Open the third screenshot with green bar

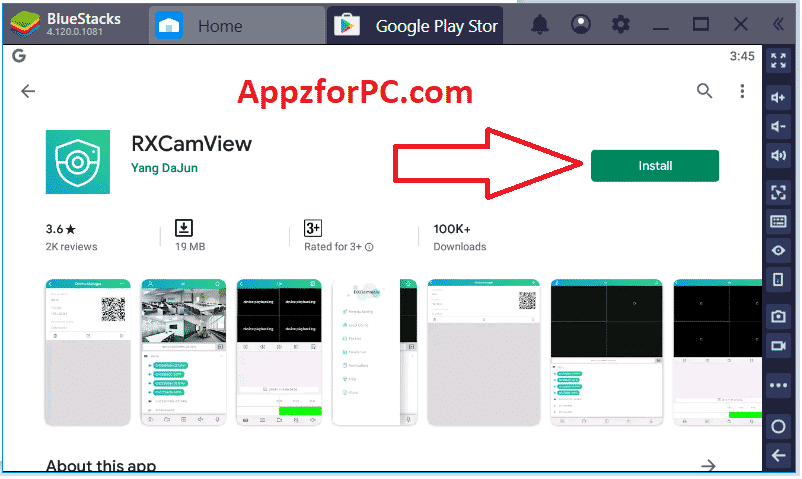(279, 353)
